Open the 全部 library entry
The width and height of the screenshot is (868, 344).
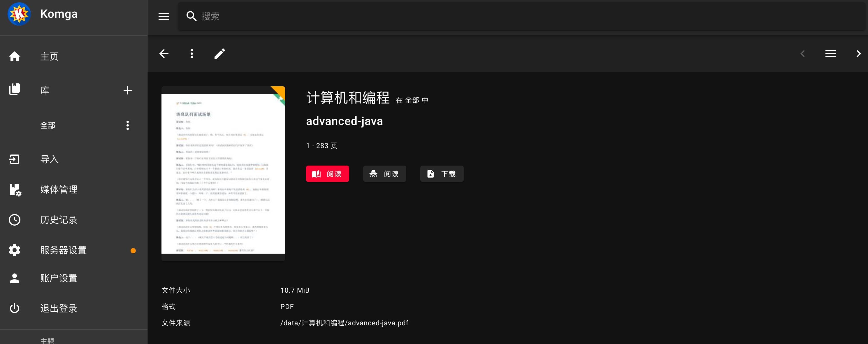click(48, 125)
